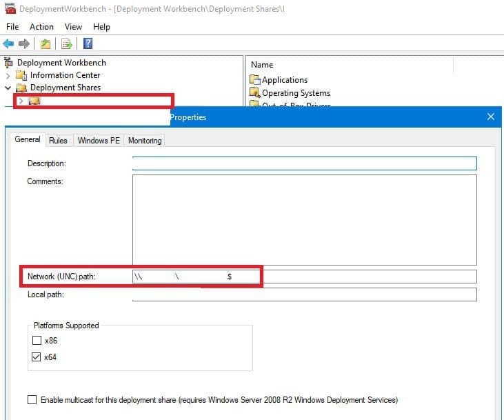Viewport: 504px width, 420px height.
Task: Open the File menu
Action: click(x=12, y=27)
